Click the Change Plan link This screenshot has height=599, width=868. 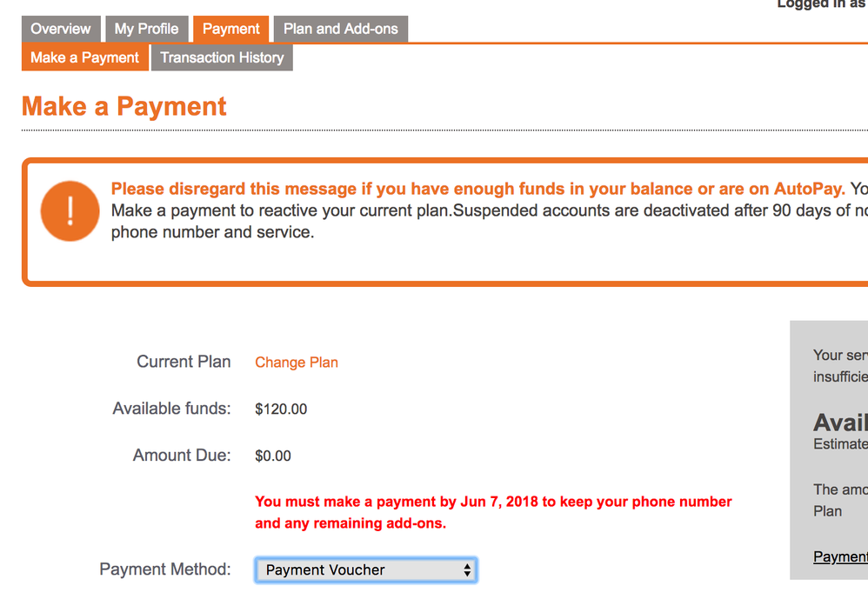point(297,363)
